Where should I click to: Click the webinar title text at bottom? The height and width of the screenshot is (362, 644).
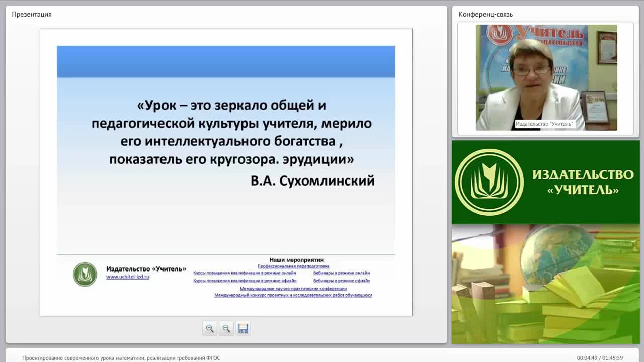click(x=121, y=358)
